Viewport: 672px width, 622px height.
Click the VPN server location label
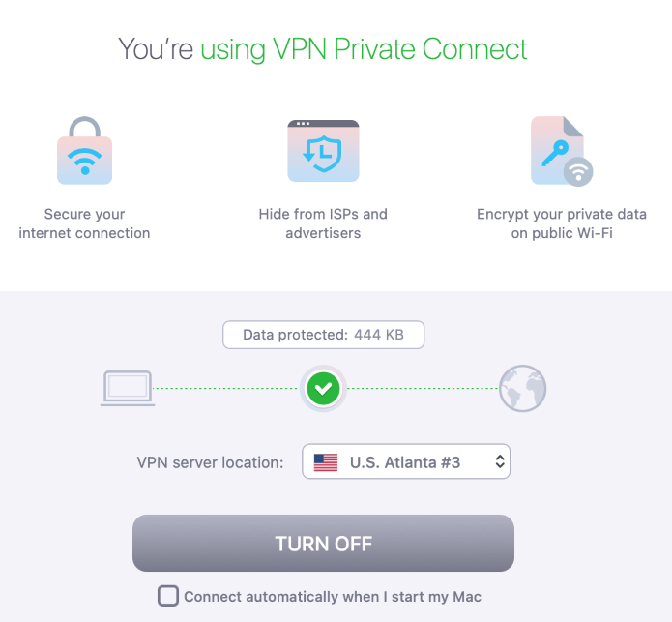coord(211,462)
